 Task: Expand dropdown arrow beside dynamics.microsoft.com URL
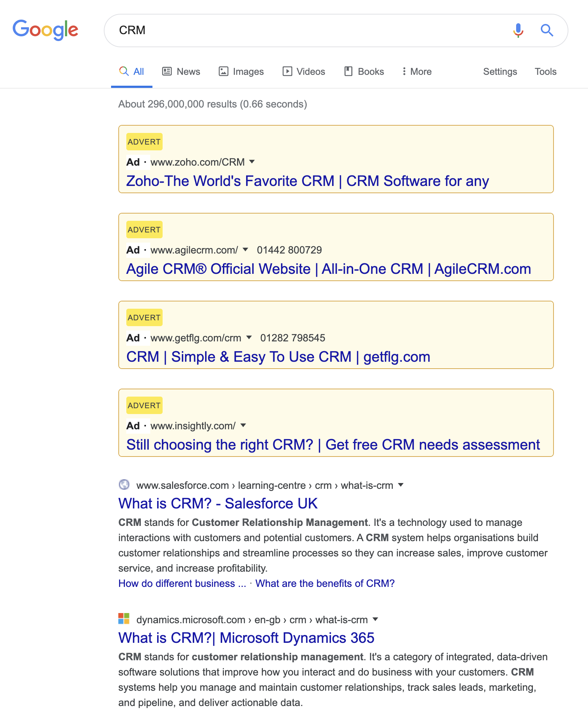375,619
